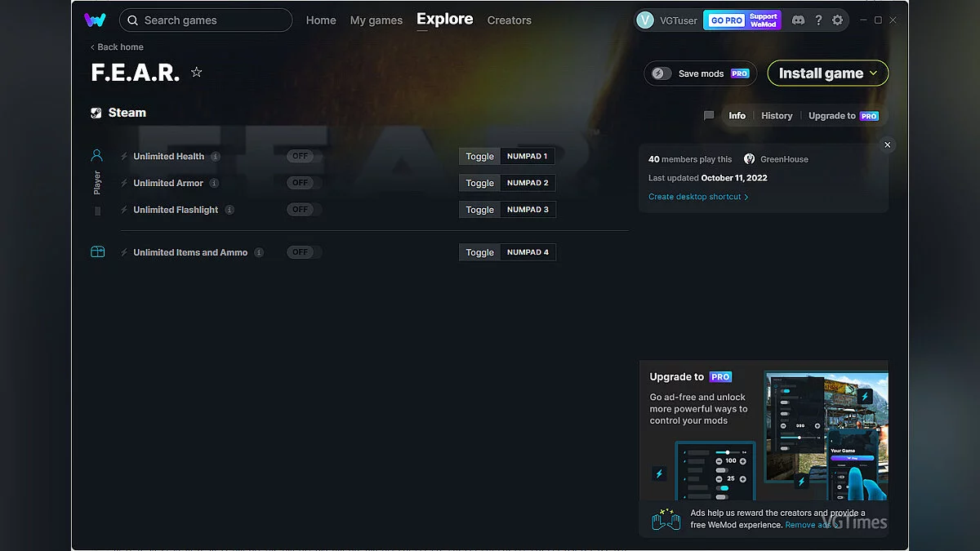Open settings gear icon
Screen dimensions: 980x551
(x=837, y=20)
